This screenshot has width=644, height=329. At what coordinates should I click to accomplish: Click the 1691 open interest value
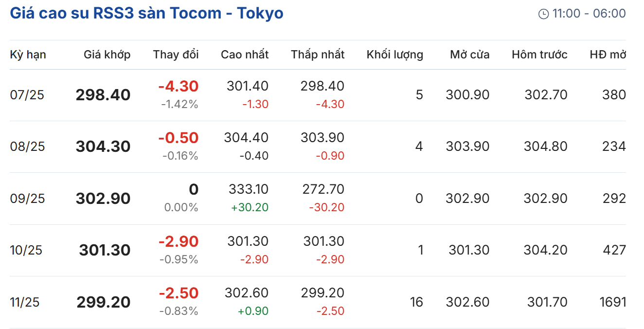point(612,302)
